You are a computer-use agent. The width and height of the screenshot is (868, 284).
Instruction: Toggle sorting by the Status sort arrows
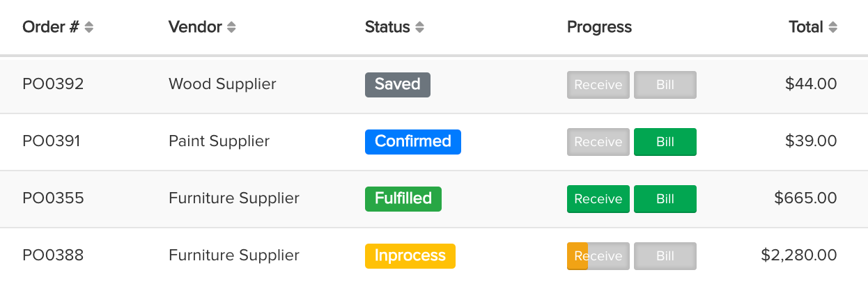coord(419,28)
